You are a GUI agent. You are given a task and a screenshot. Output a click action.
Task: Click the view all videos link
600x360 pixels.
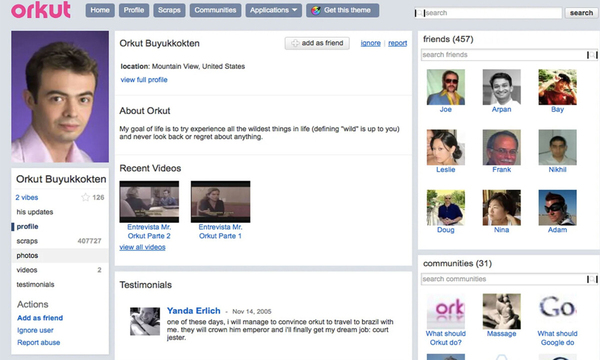tap(142, 247)
